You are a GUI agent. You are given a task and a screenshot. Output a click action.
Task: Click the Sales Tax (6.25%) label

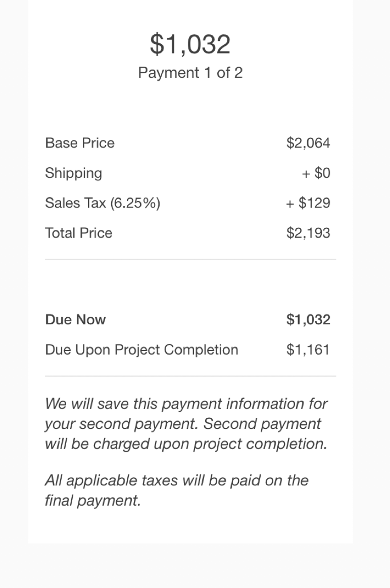103,203
